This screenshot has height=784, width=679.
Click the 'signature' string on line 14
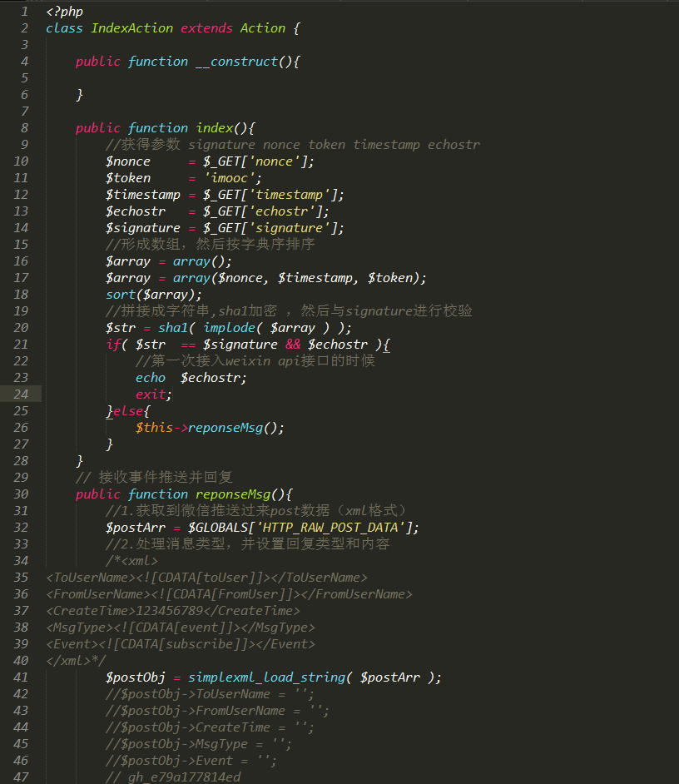[x=290, y=228]
